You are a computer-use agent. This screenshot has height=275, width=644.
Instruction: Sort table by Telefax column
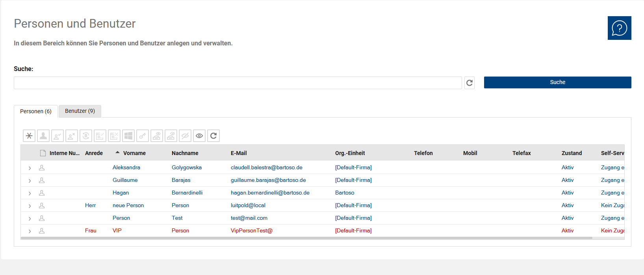click(522, 153)
